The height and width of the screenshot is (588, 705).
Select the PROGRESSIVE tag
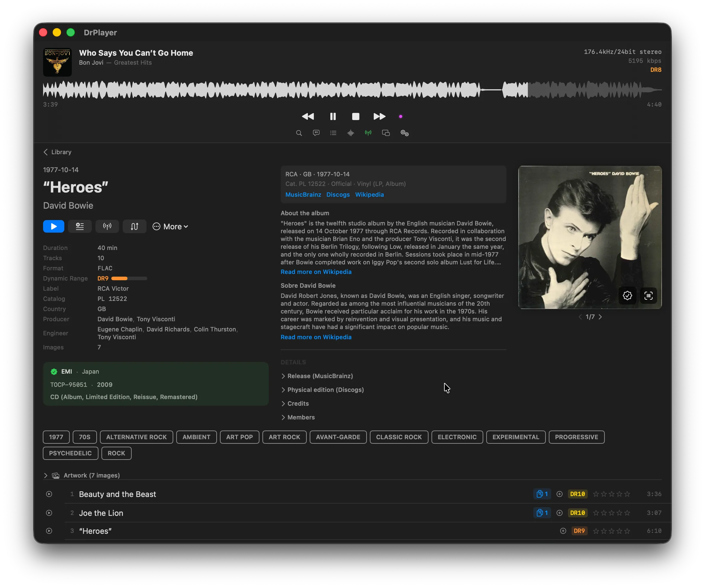click(576, 437)
